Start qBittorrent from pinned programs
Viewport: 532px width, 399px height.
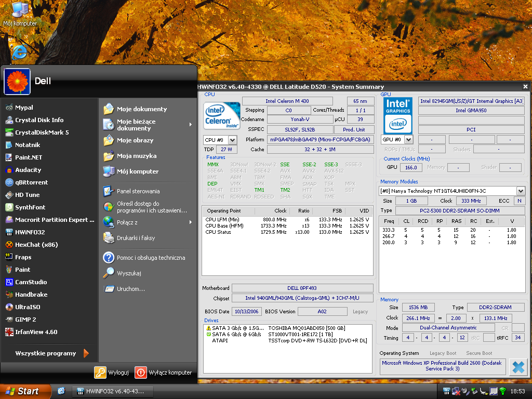31,182
